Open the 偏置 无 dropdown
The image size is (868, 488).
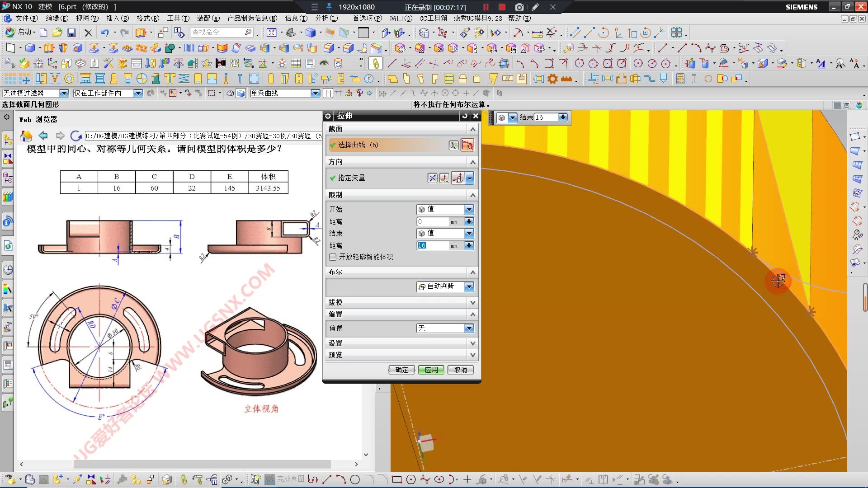469,328
